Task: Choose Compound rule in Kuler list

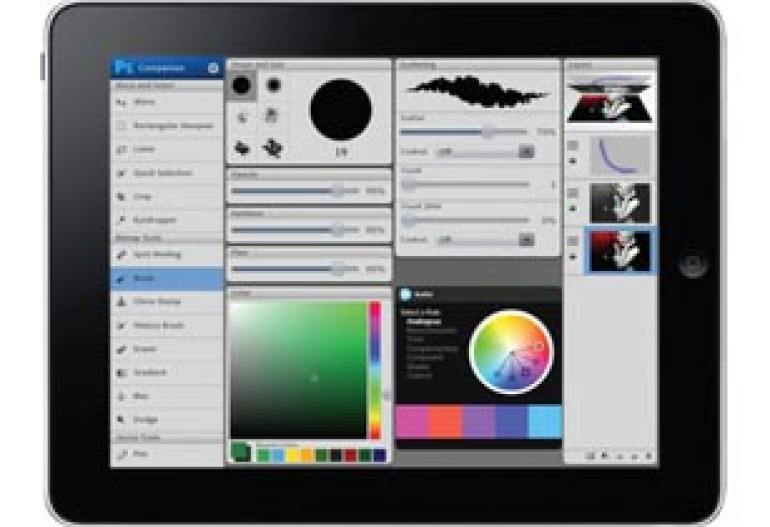Action: (x=425, y=358)
